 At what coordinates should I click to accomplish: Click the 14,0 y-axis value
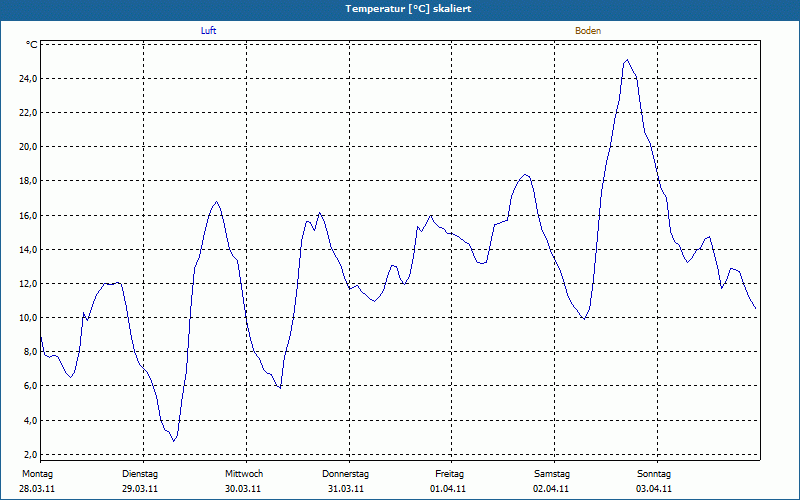click(x=28, y=249)
